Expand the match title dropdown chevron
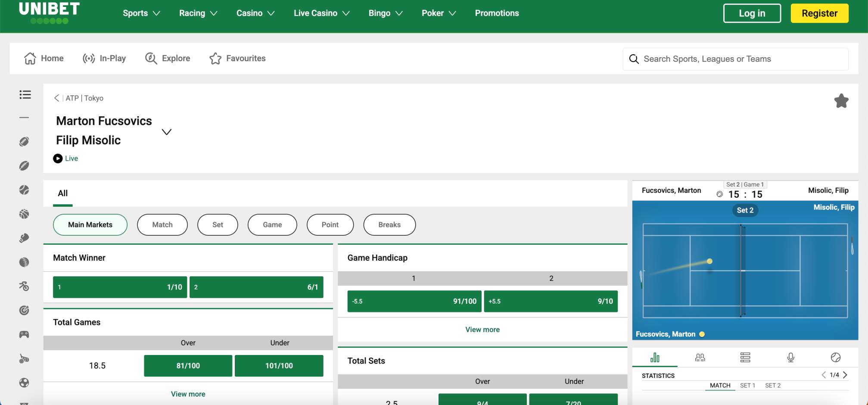 pyautogui.click(x=167, y=132)
